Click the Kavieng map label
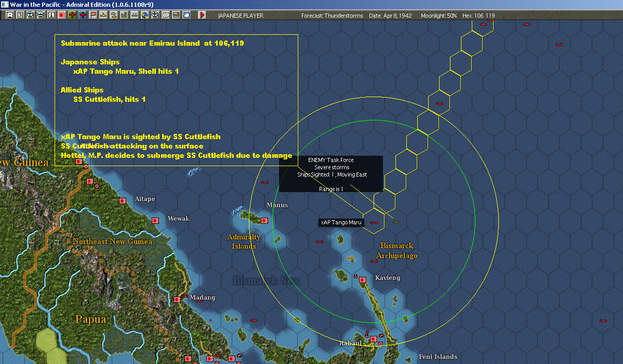This screenshot has width=623, height=364. (x=388, y=278)
